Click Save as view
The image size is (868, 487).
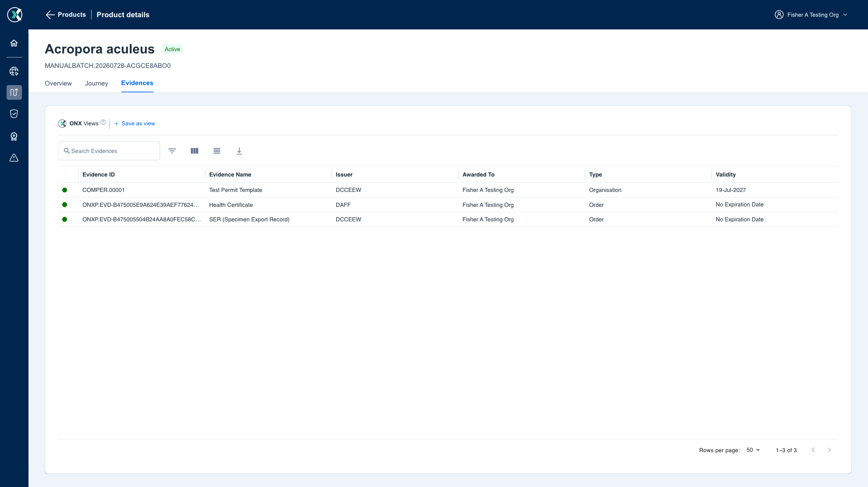click(x=134, y=124)
